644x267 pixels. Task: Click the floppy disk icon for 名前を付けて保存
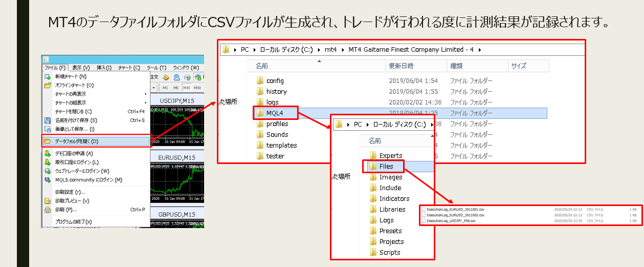point(48,120)
